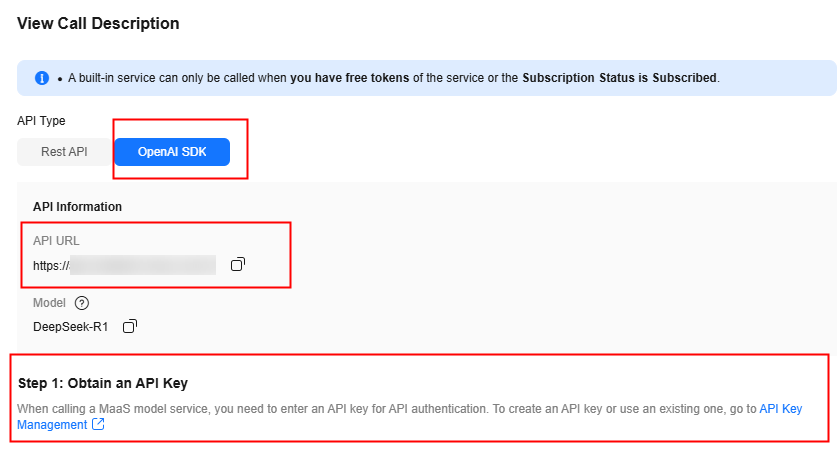
Task: Click the Model field label
Action: pos(49,303)
